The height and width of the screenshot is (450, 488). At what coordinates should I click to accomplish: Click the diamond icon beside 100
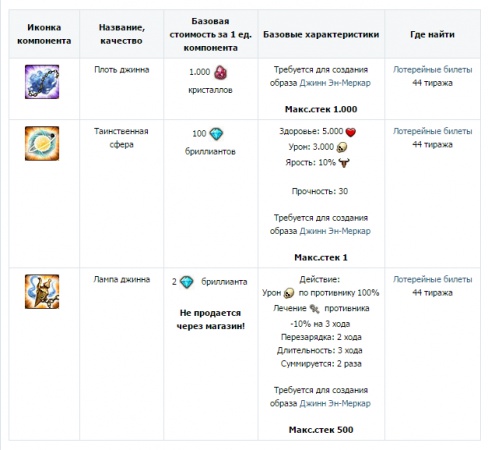[216, 134]
